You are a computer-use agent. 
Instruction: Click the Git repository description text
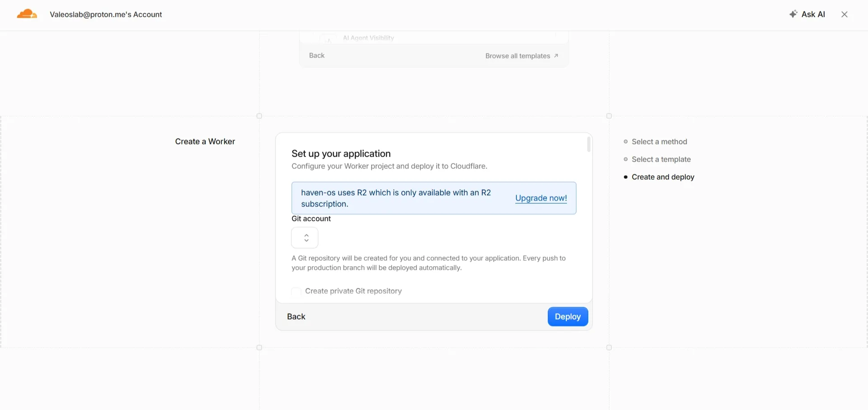tap(429, 263)
